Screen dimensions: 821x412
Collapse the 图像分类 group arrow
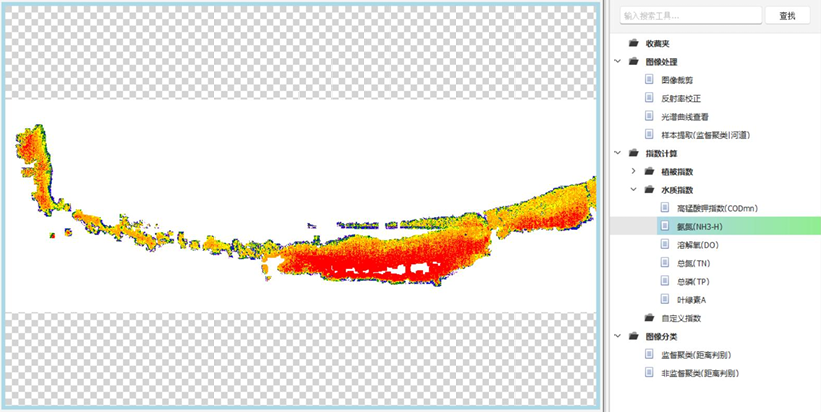coord(618,336)
